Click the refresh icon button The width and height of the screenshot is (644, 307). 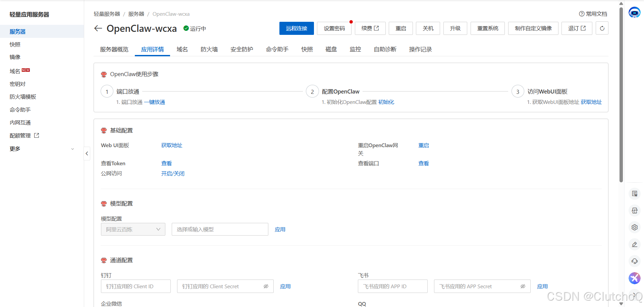[x=602, y=28]
